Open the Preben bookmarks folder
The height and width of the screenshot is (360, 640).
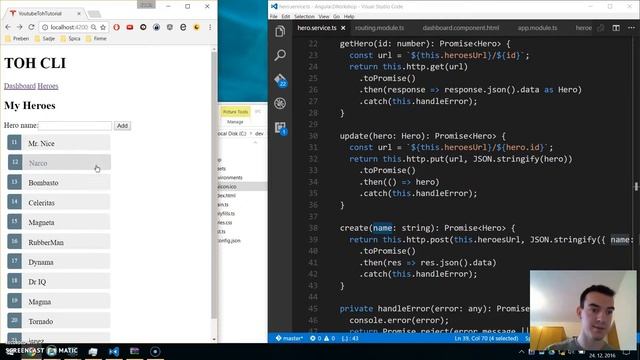(17, 38)
